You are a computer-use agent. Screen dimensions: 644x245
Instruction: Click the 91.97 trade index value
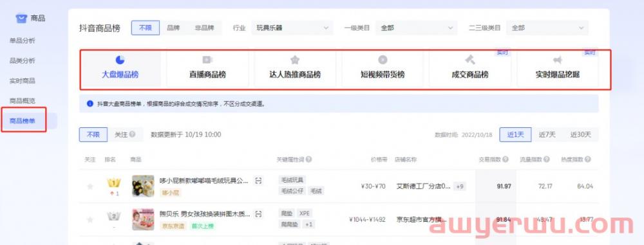[x=504, y=186]
